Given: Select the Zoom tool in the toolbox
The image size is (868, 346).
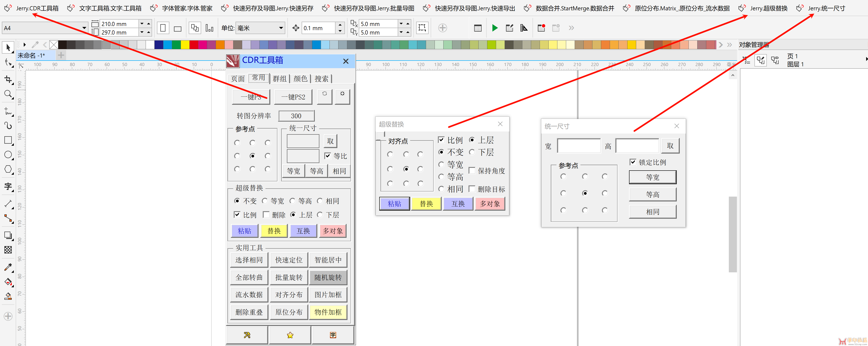Looking at the screenshot, I should click(x=8, y=94).
